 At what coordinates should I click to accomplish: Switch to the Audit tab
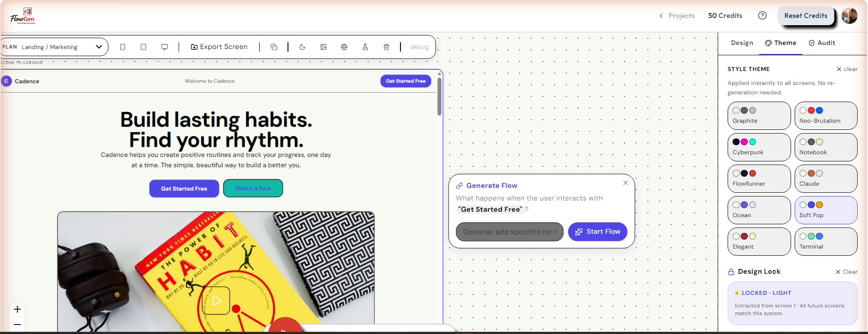coord(822,43)
